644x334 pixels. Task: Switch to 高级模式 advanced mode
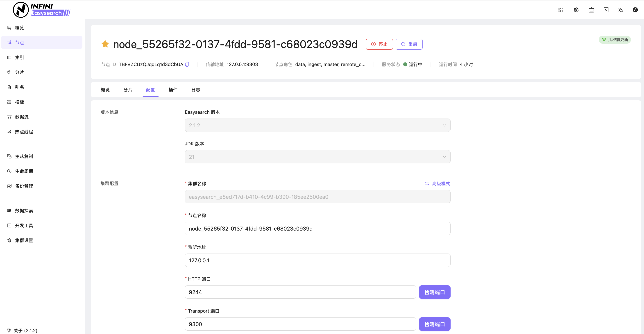[438, 184]
